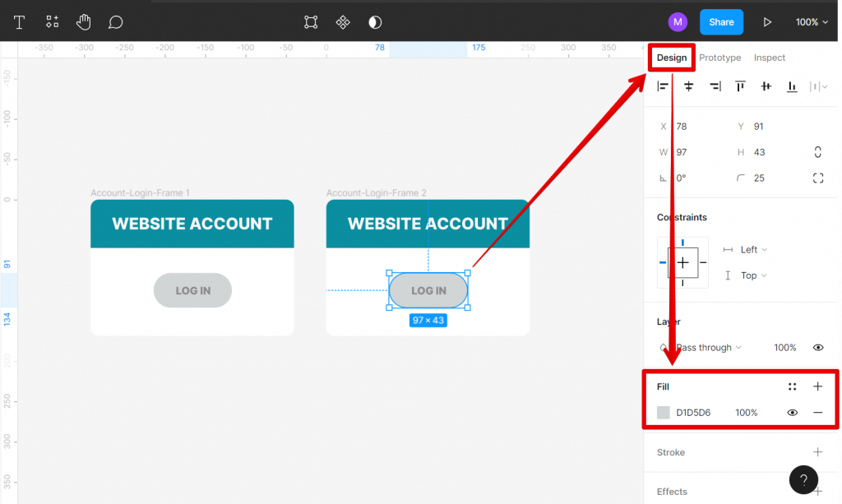The image size is (842, 504).
Task: Click the Share button
Action: click(x=721, y=21)
